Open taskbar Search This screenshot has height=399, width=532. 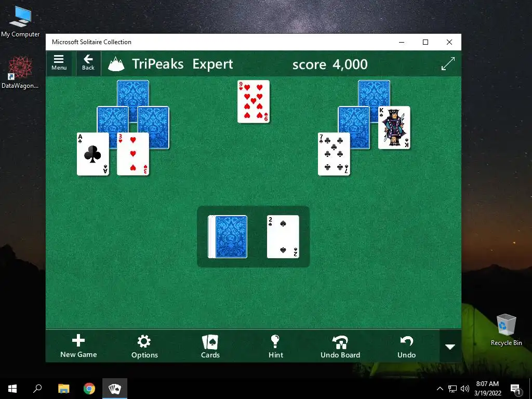[37, 389]
